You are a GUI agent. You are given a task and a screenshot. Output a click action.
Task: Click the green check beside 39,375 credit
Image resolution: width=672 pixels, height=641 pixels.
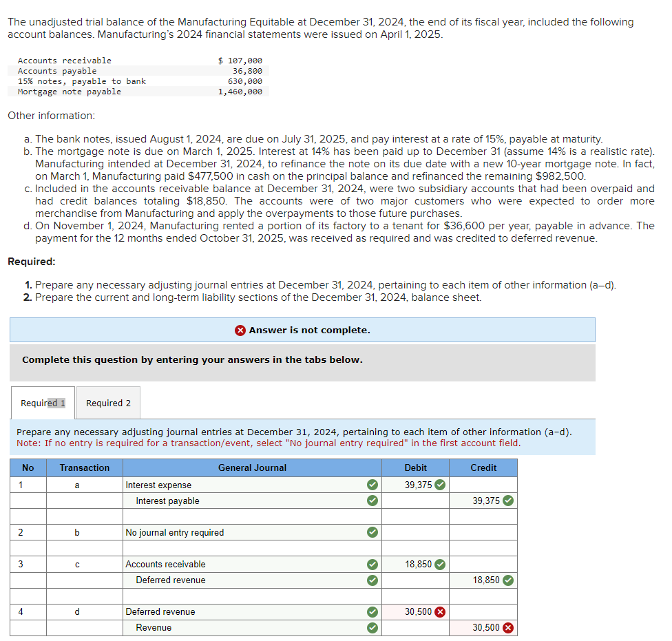pos(508,501)
